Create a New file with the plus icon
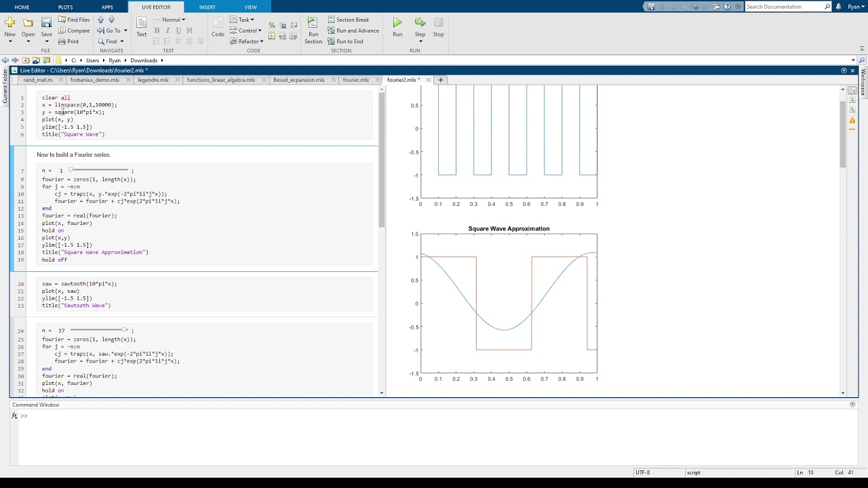The height and width of the screenshot is (488, 868). (x=9, y=22)
